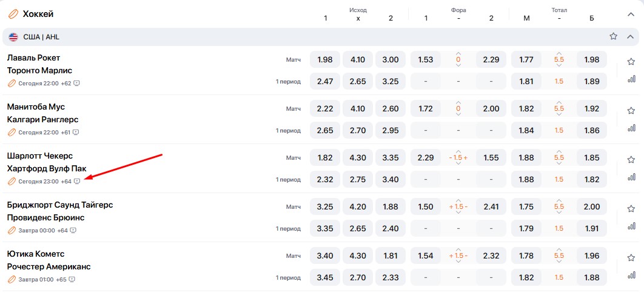This screenshot has height=293, width=644.
Task: Select match draw odds 4.30 for Ютика Кометс
Action: point(358,256)
